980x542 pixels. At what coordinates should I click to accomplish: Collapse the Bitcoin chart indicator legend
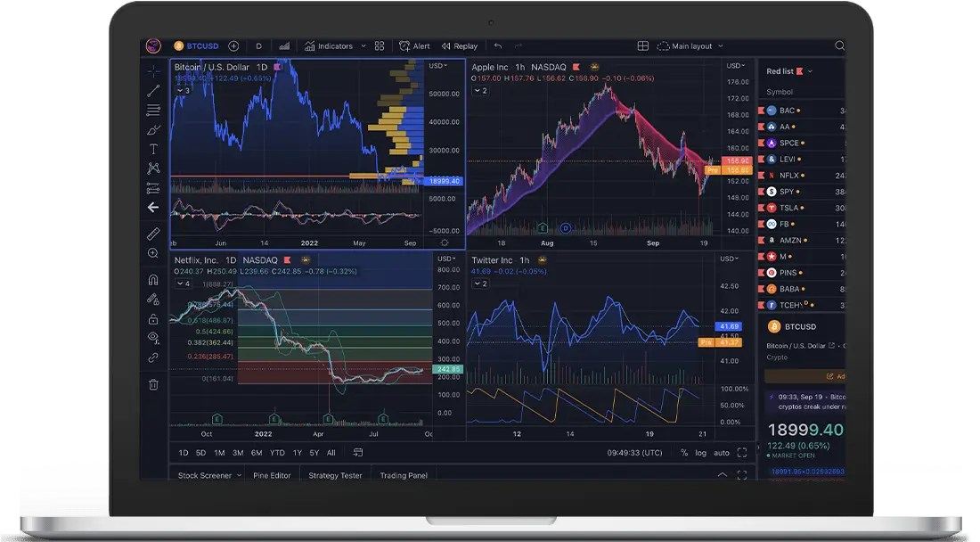pos(183,91)
